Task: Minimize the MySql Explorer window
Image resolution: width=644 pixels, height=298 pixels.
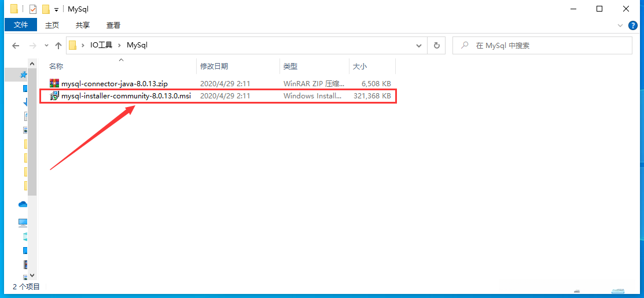Action: 572,9
